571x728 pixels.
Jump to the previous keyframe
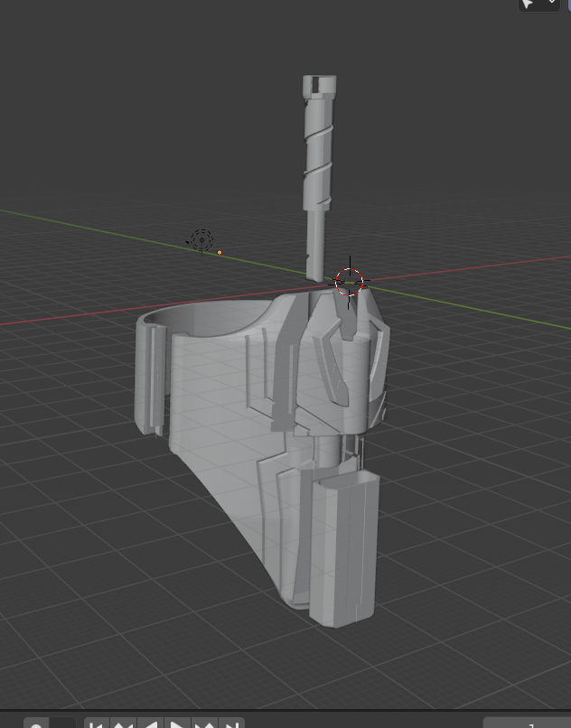124,724
